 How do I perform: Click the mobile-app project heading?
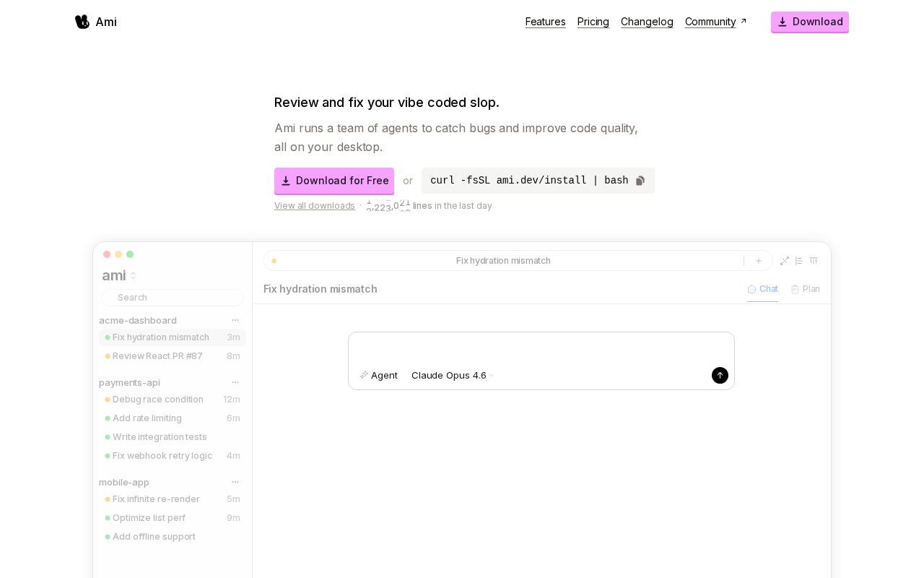click(124, 482)
